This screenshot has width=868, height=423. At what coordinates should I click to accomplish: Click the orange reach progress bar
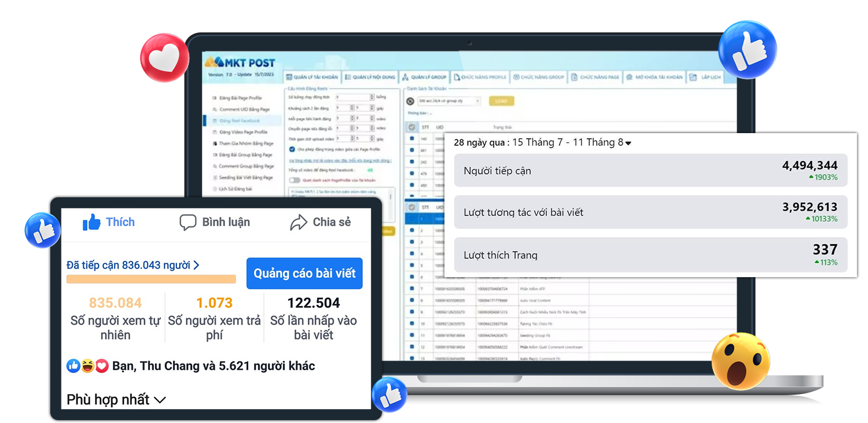tap(151, 279)
